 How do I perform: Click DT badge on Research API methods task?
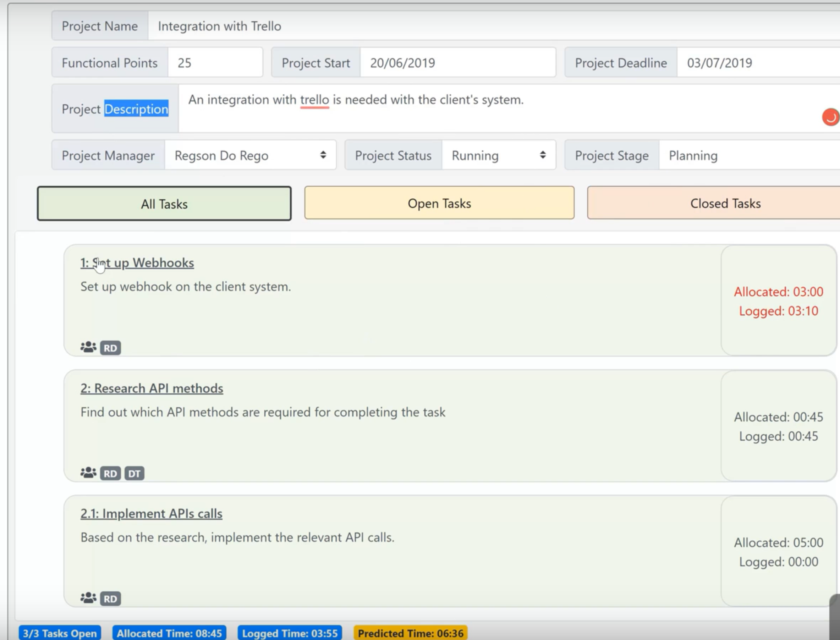(134, 474)
